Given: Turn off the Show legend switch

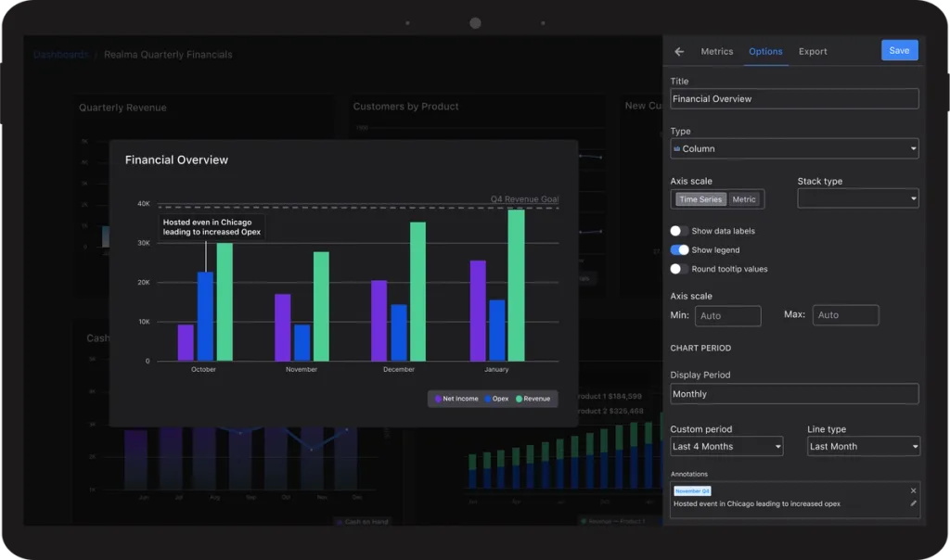Looking at the screenshot, I should [679, 249].
